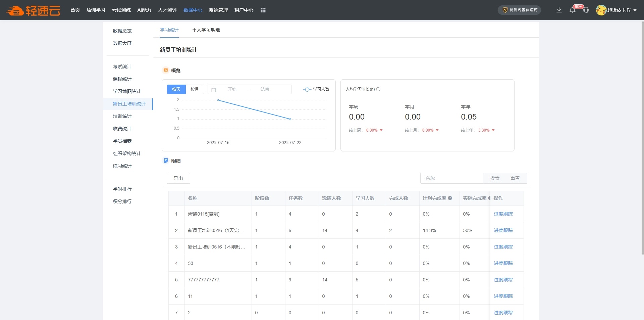Click the download icon in top bar
This screenshot has height=320, width=644.
(x=559, y=10)
